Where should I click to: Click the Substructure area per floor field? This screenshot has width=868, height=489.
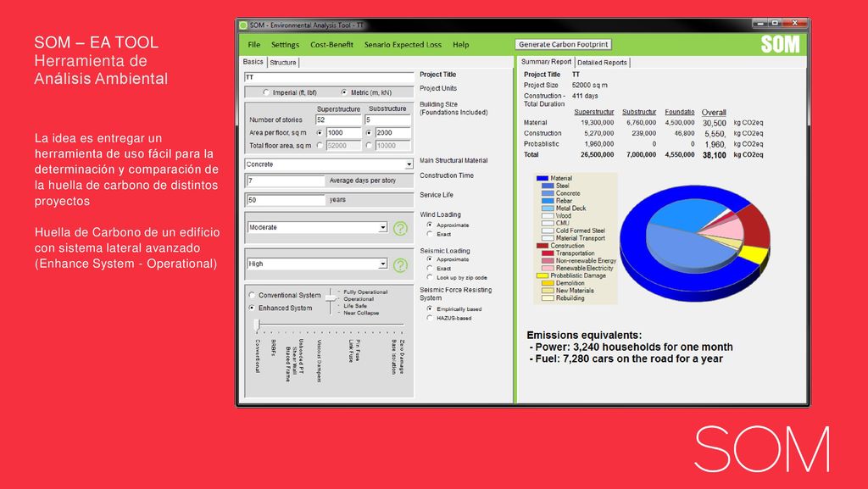click(x=393, y=133)
